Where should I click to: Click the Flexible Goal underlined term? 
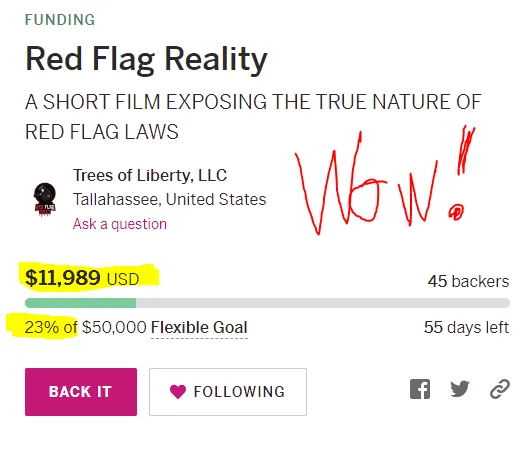[199, 328]
